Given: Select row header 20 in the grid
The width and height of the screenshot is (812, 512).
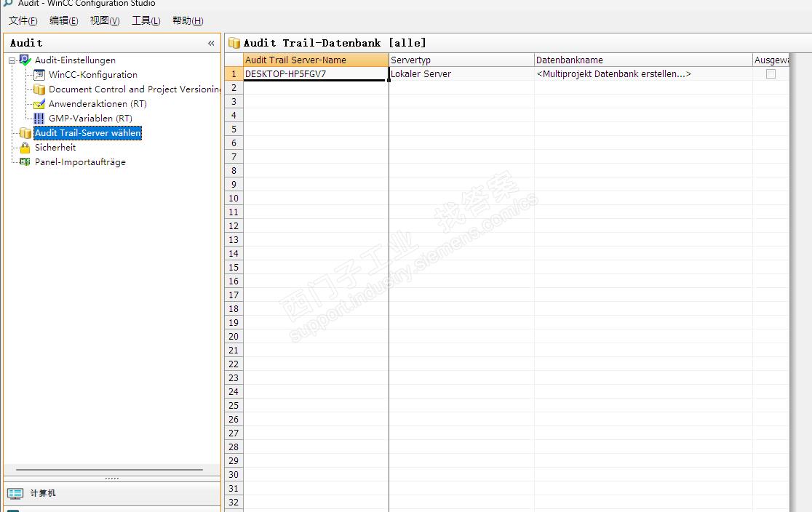Looking at the screenshot, I should (x=234, y=337).
